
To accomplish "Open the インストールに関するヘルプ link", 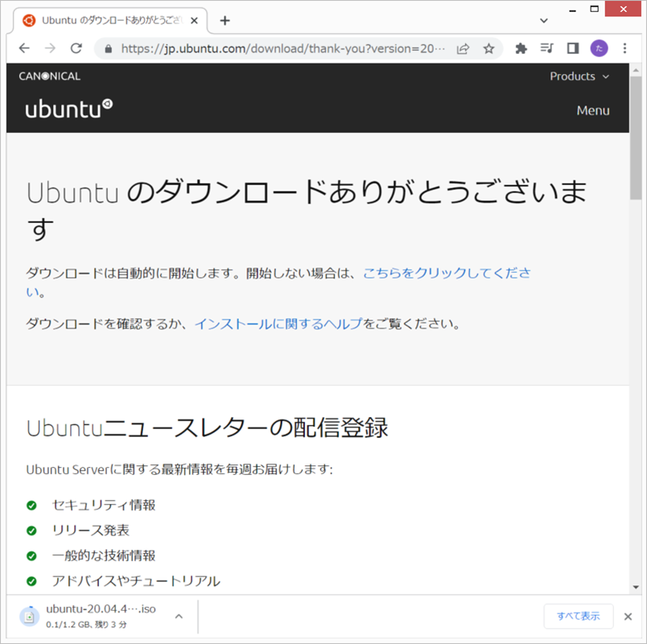I will click(x=278, y=324).
